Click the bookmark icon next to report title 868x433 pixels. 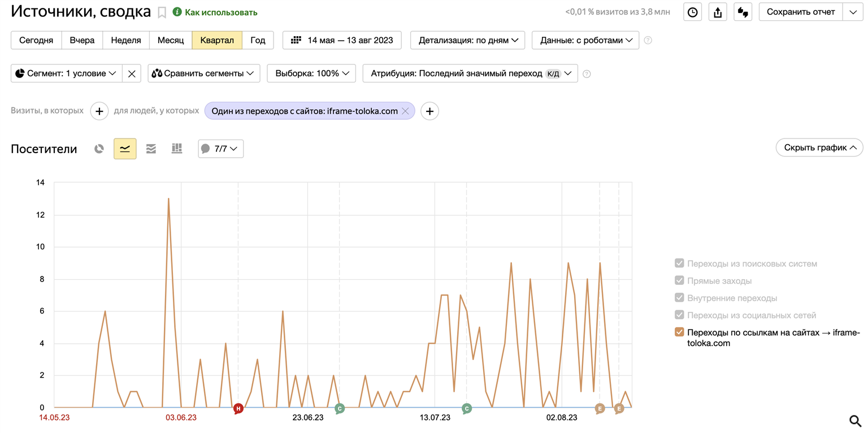[162, 12]
